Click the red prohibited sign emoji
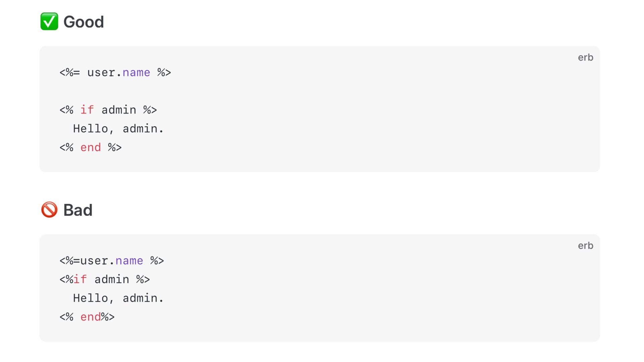 pos(49,210)
